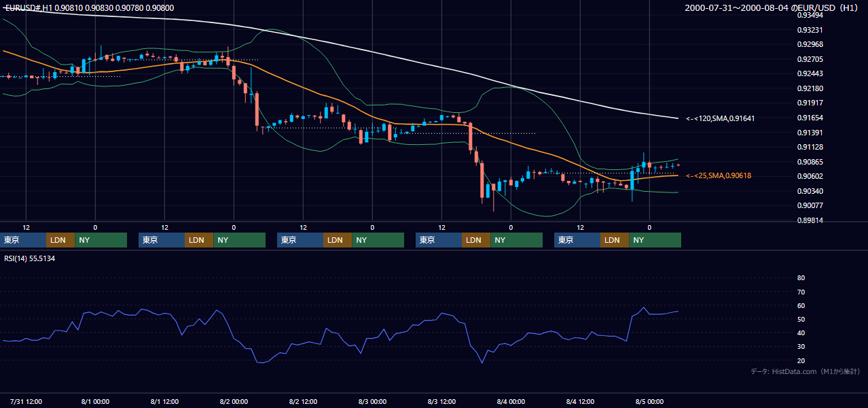Click price axis value 0.91391
This screenshot has width=868, height=408.
coord(809,133)
